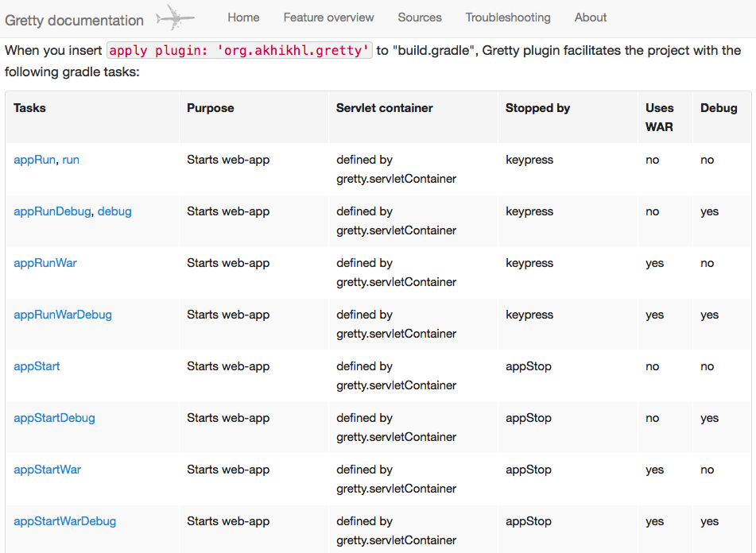756x553 pixels.
Task: Click the Tasks column header
Action: (x=29, y=108)
